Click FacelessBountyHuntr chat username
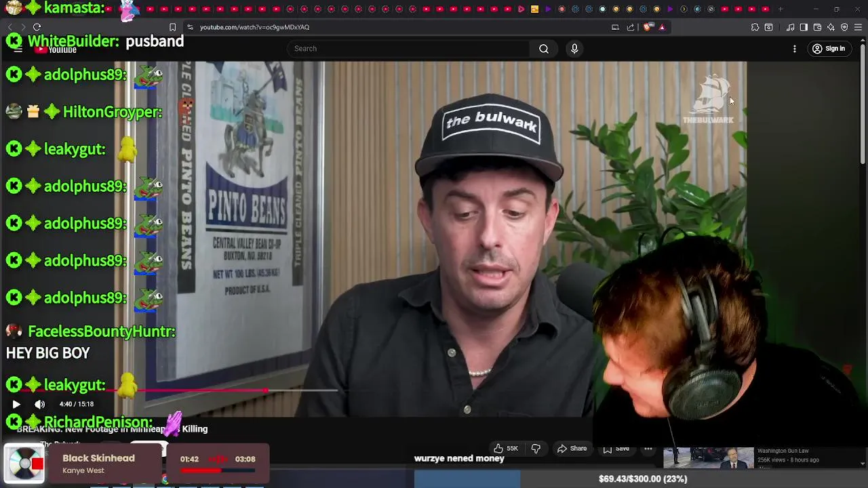This screenshot has width=868, height=488. click(102, 331)
